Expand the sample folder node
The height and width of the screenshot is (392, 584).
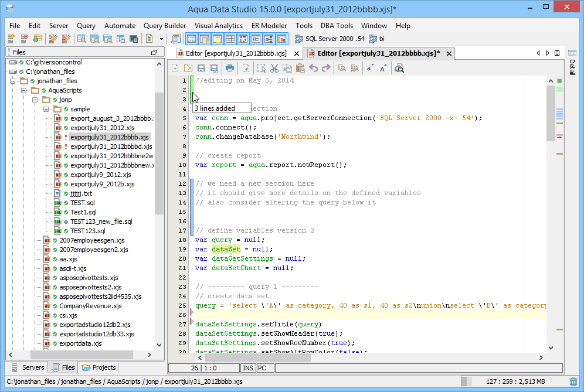coord(46,109)
